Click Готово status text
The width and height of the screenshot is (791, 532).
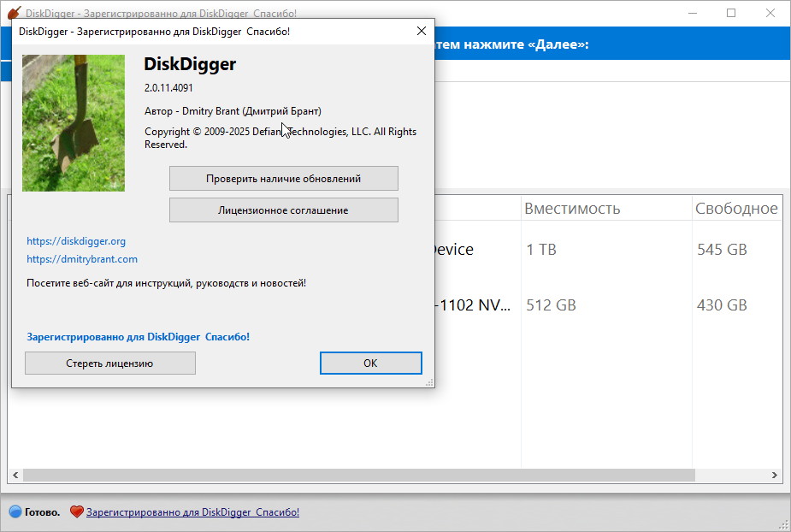click(42, 512)
